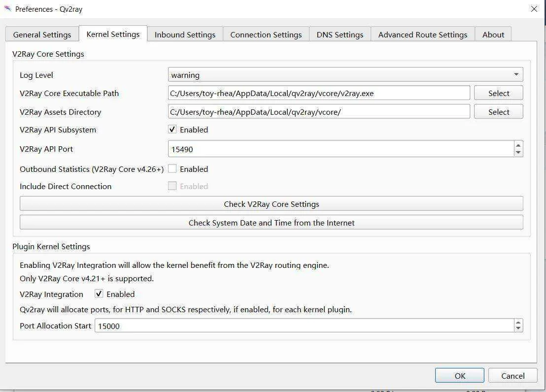The image size is (546, 392).
Task: Go to Connection Settings tab
Action: click(266, 34)
